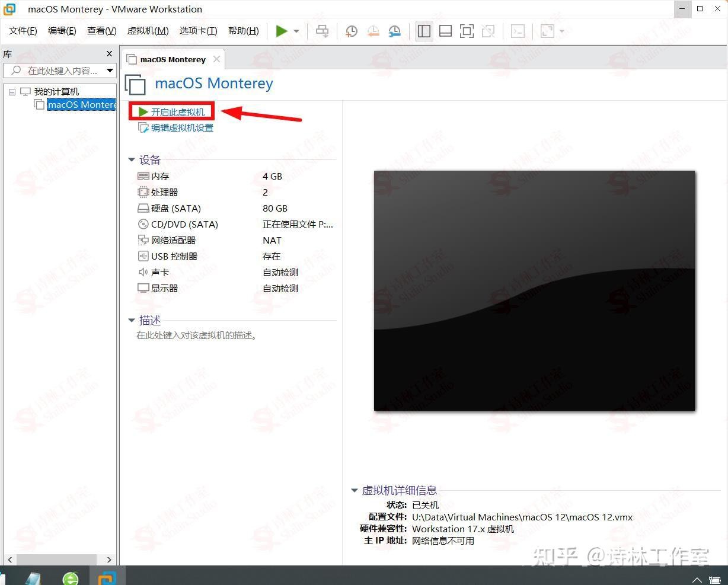Click the CD/DVD (SATA) device icon

pyautogui.click(x=143, y=224)
